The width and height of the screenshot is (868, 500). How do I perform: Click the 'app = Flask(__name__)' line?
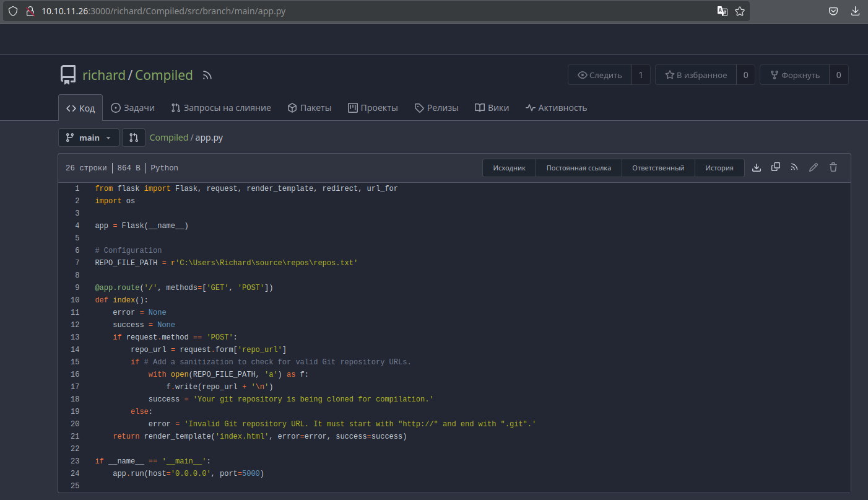[142, 226]
